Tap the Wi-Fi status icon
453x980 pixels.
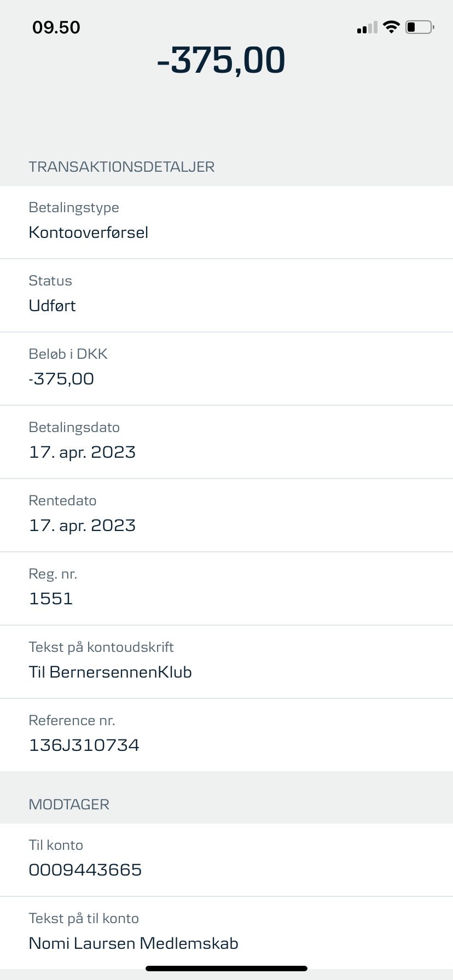tap(391, 27)
